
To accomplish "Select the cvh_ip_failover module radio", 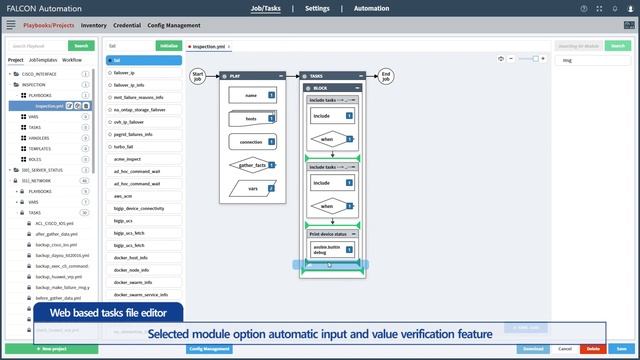I will coord(110,122).
